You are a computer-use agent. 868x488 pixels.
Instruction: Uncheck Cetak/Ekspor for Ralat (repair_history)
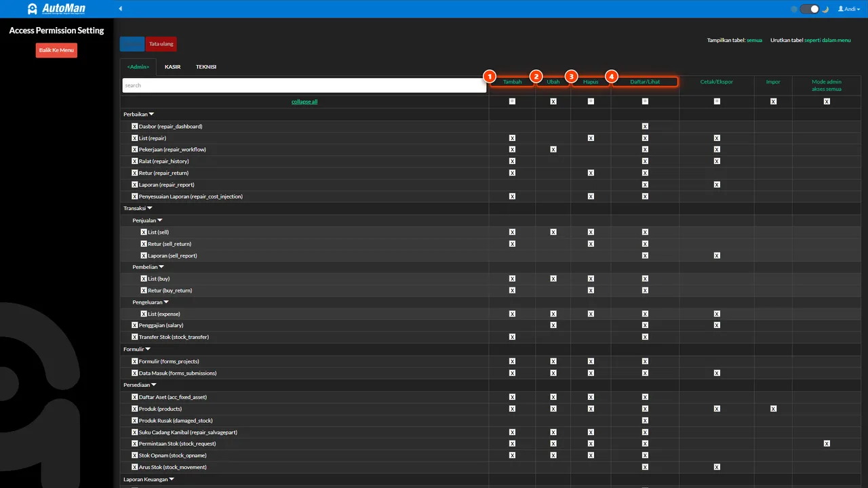717,161
